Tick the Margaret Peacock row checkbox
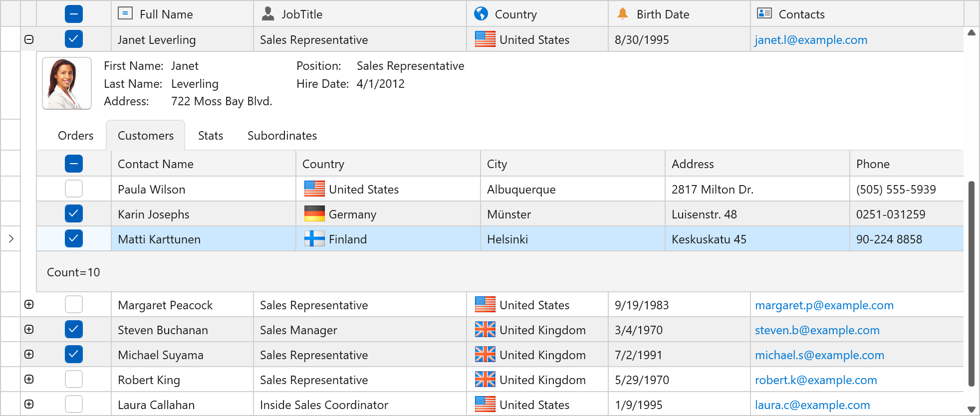This screenshot has width=980, height=416. tap(74, 305)
